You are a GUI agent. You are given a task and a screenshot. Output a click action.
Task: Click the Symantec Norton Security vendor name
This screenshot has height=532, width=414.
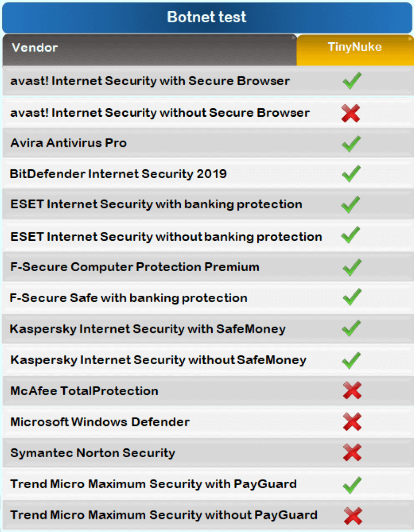pos(93,453)
